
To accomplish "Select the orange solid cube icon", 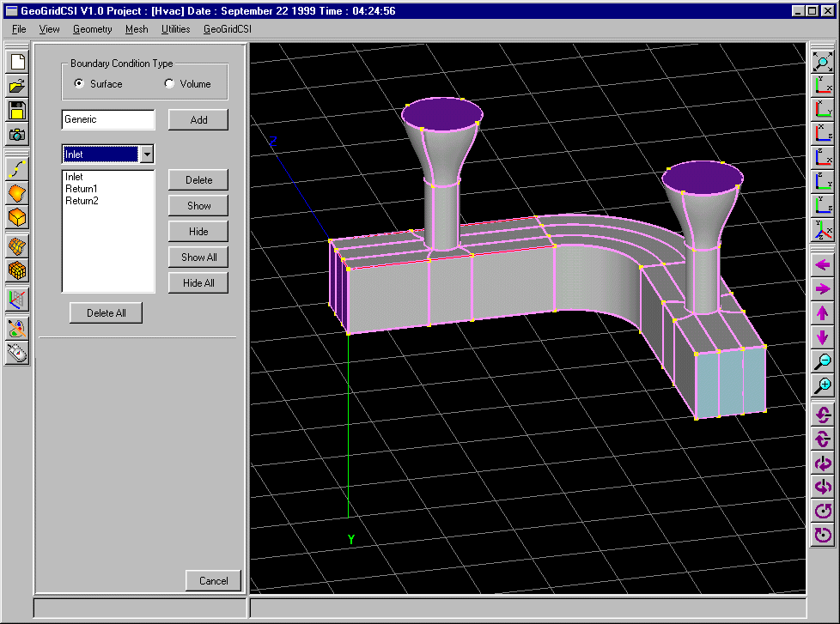I will tap(17, 217).
